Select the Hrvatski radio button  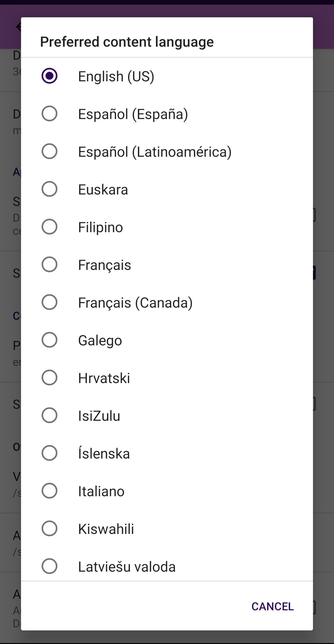point(49,378)
